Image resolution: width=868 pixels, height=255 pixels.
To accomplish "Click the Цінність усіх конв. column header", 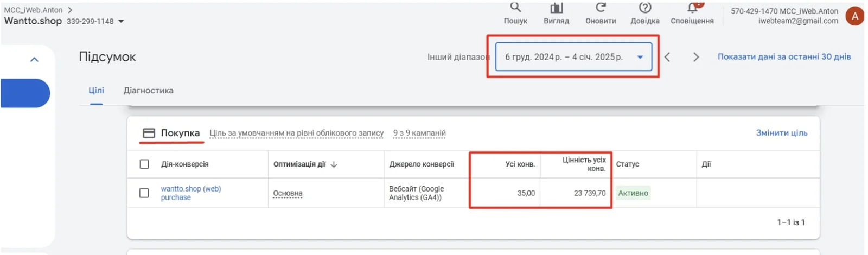I will point(584,164).
